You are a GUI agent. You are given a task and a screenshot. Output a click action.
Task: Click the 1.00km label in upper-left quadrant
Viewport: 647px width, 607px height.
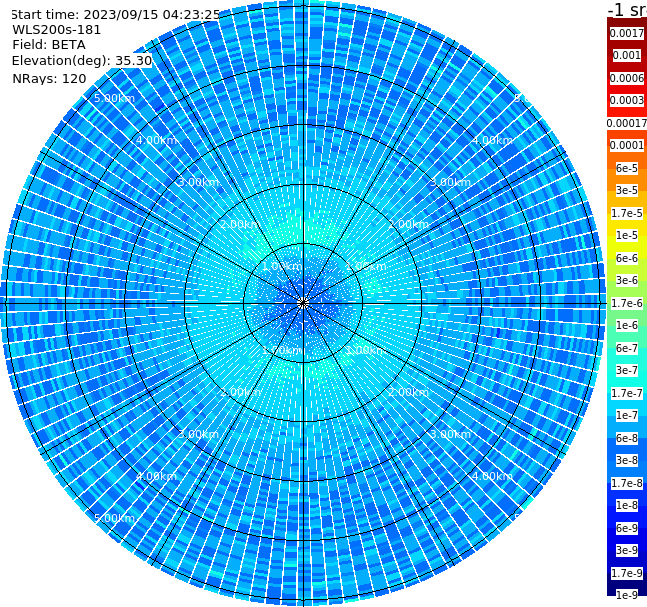(x=282, y=266)
